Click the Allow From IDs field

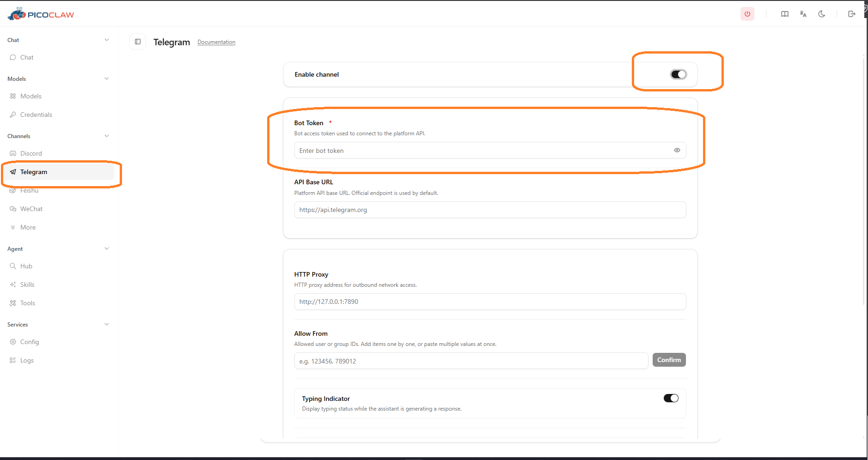coord(471,361)
